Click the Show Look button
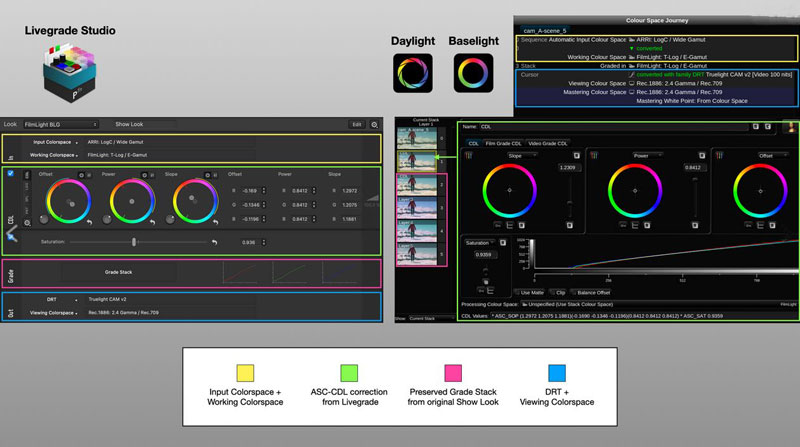The height and width of the screenshot is (447, 800). (x=129, y=124)
